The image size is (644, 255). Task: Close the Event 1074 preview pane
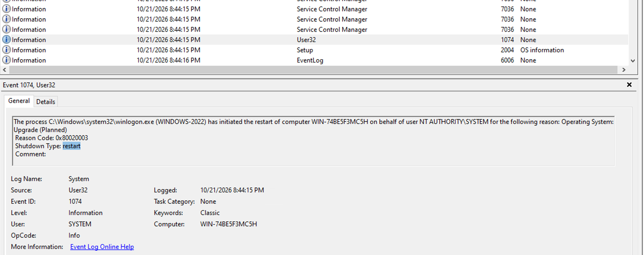(x=629, y=85)
